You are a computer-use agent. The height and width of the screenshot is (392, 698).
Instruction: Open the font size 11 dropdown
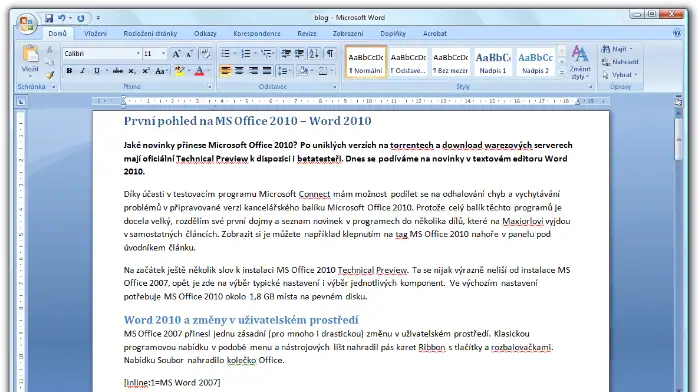pyautogui.click(x=163, y=54)
